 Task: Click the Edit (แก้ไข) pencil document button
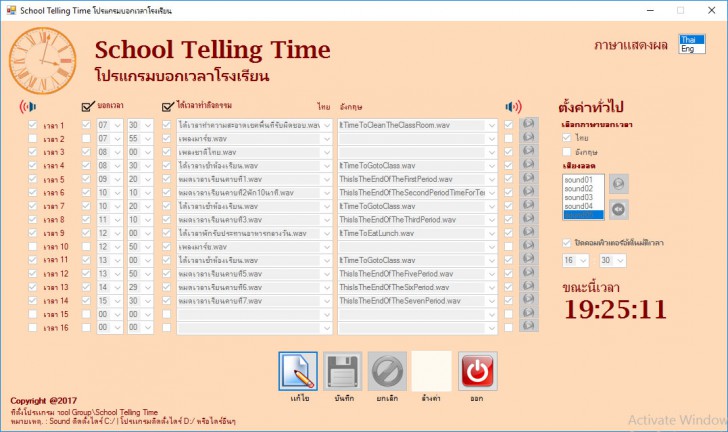tap(298, 371)
